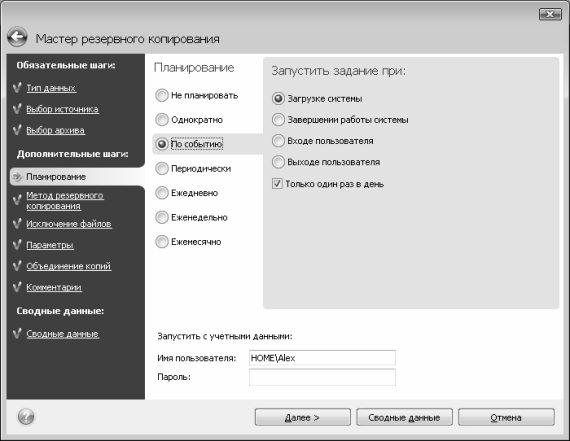The image size is (570, 441).
Task: Click the Пароль input field
Action: pos(322,377)
